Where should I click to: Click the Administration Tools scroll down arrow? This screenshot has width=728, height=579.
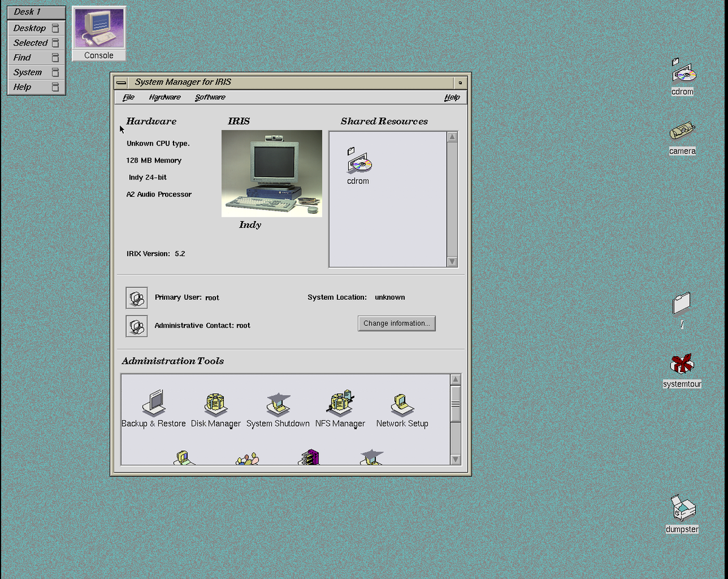[456, 459]
